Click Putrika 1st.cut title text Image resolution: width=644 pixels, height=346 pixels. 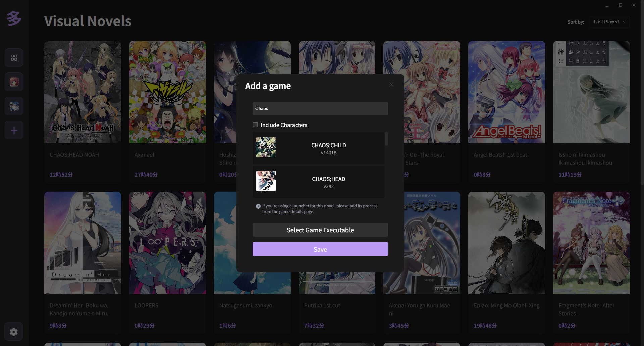pyautogui.click(x=322, y=305)
